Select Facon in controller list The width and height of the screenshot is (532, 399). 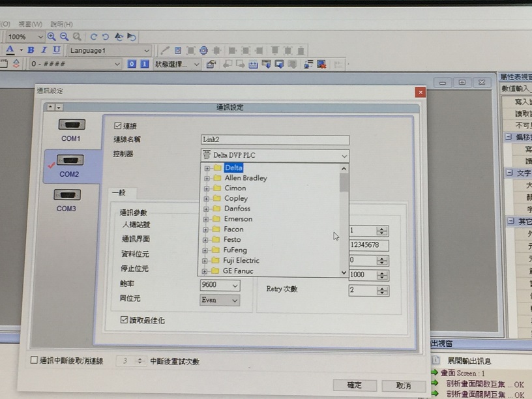point(233,229)
